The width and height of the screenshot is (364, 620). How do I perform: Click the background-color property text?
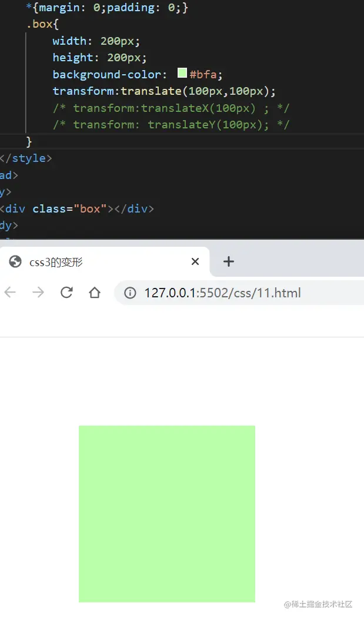[107, 74]
